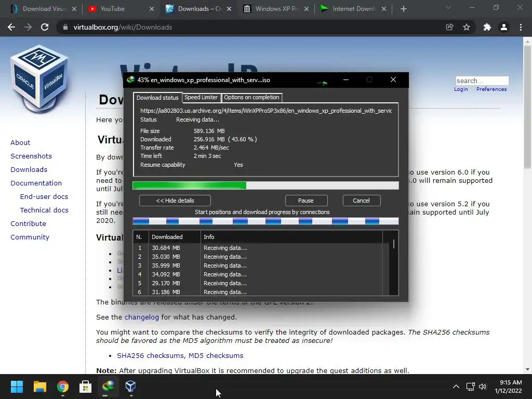Open the Chrome extensions puzzle icon
This screenshot has height=399, width=532.
pyautogui.click(x=487, y=27)
